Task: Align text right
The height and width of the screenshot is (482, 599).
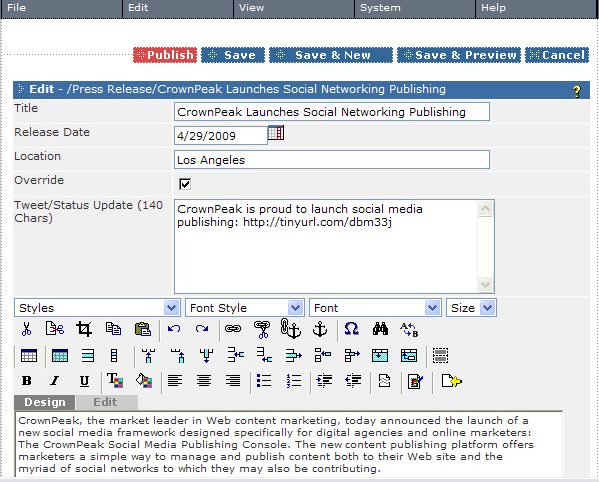Action: (233, 380)
